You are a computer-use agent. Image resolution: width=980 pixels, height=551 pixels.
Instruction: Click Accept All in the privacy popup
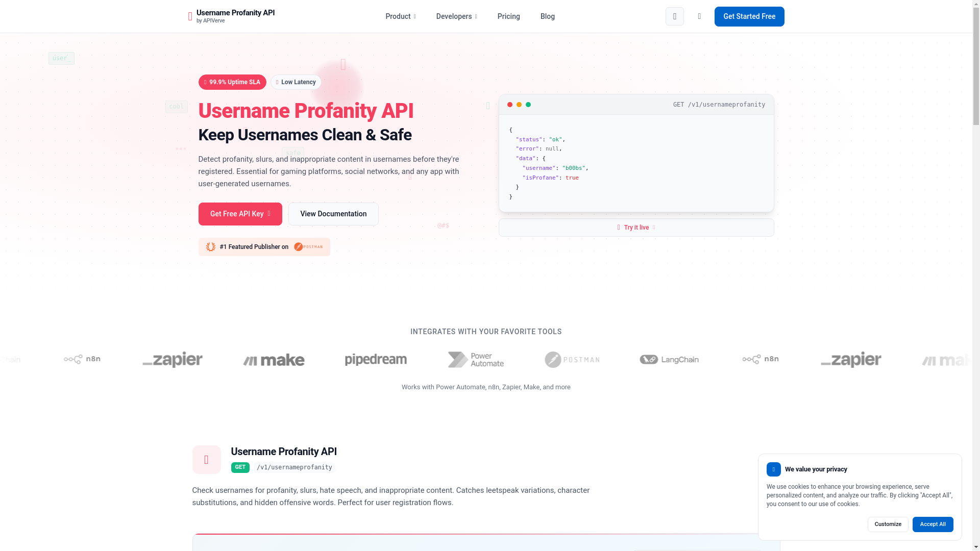point(933,524)
